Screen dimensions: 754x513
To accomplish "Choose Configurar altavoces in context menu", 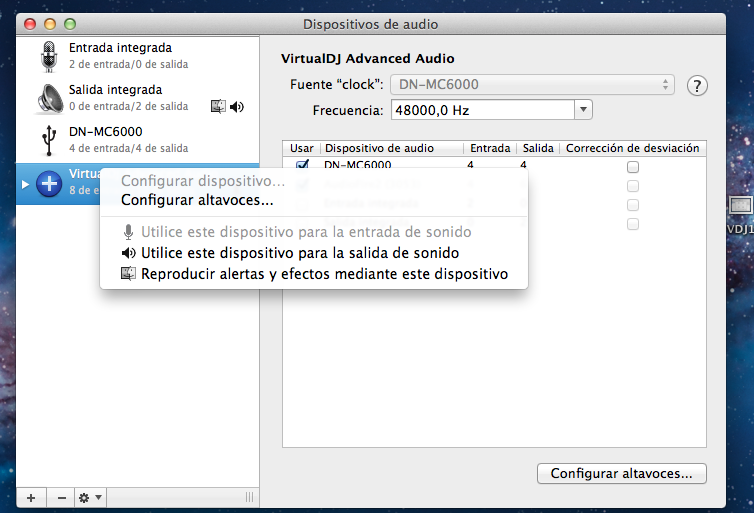I will (x=197, y=200).
